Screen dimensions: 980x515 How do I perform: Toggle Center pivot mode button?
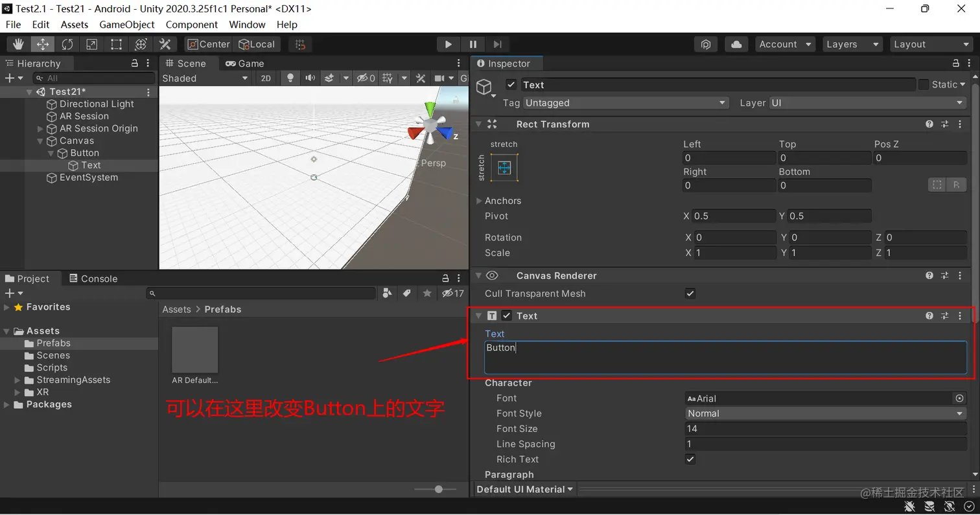click(x=208, y=44)
